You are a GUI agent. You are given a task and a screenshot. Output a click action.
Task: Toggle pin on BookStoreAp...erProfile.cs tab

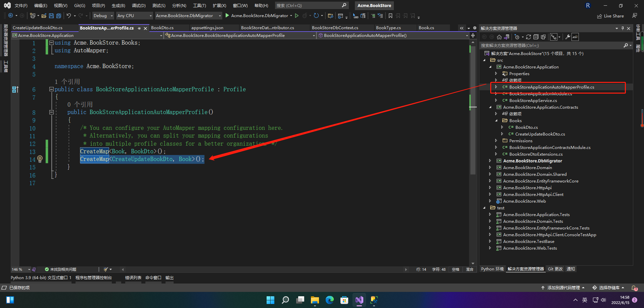(x=139, y=28)
